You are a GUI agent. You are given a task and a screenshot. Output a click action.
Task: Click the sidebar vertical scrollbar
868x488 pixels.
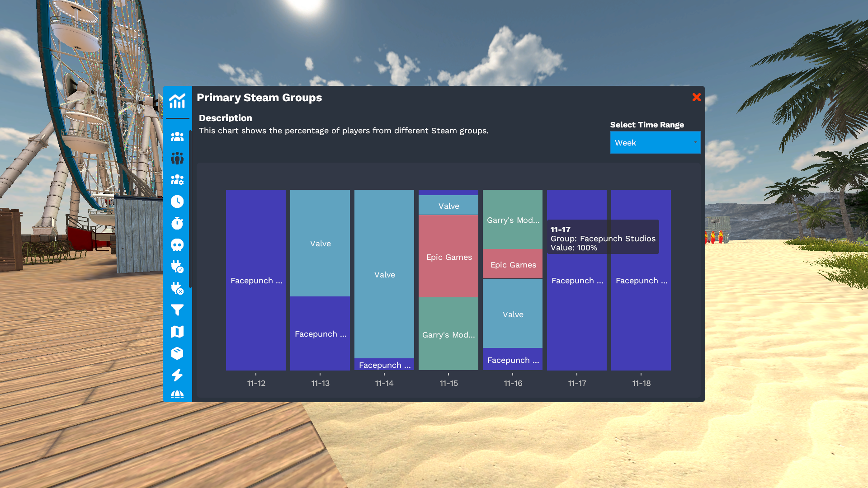190,209
